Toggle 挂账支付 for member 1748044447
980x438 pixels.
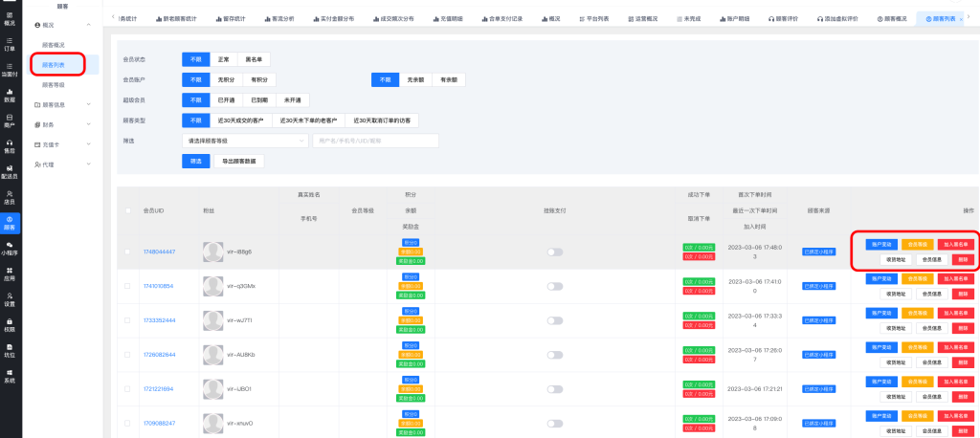pos(554,252)
